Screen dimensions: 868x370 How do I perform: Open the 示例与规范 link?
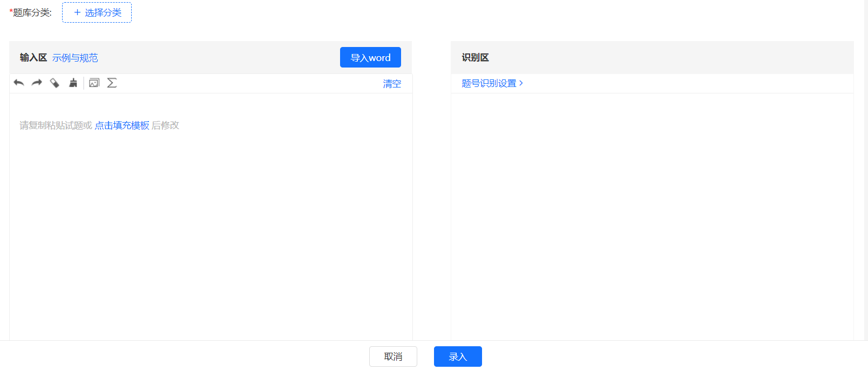pos(75,58)
